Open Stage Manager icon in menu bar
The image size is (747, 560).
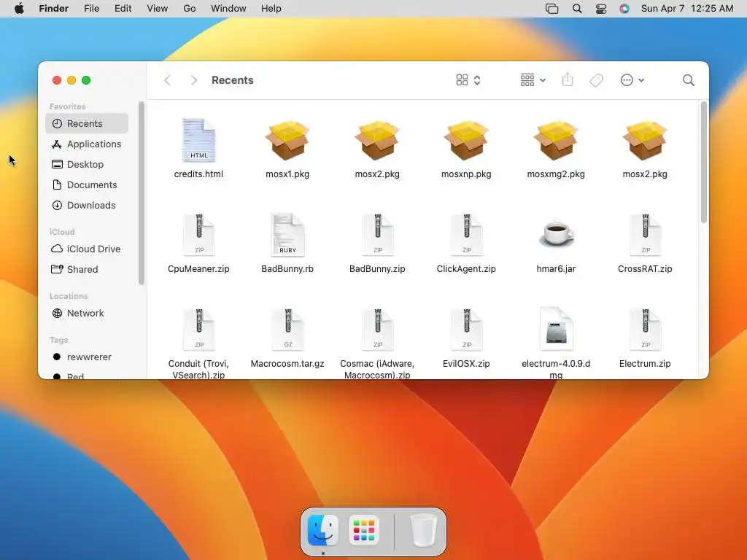tap(551, 9)
